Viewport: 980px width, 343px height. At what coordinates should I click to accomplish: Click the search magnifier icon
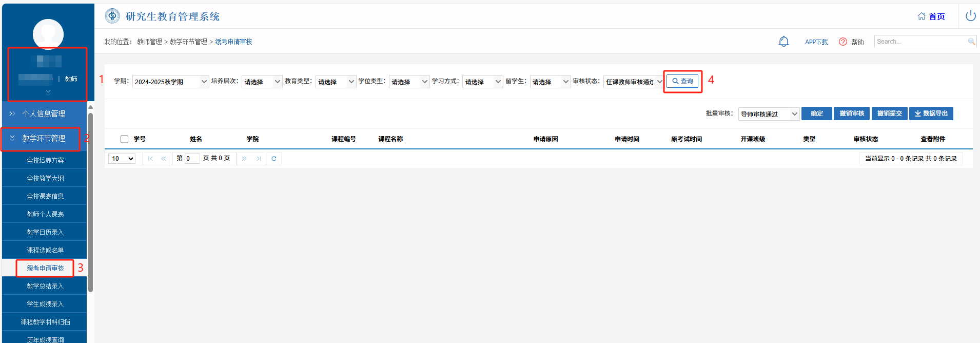coord(971,42)
